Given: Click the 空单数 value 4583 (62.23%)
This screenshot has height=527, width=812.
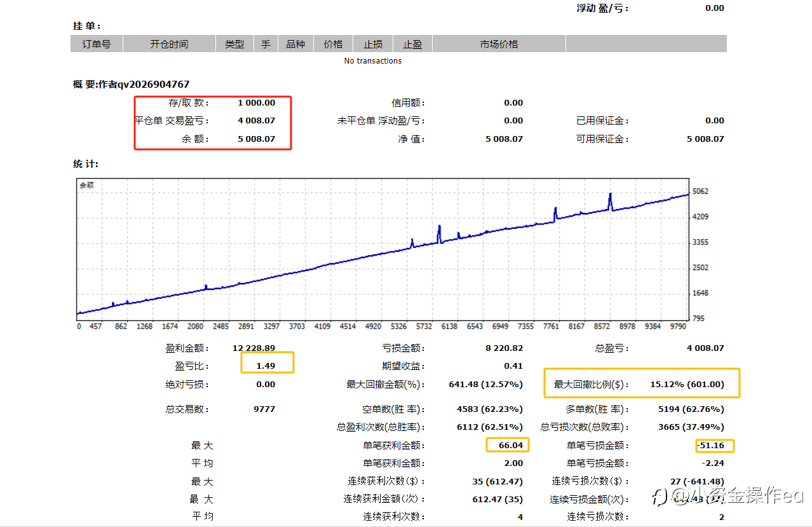Looking at the screenshot, I should tap(490, 409).
